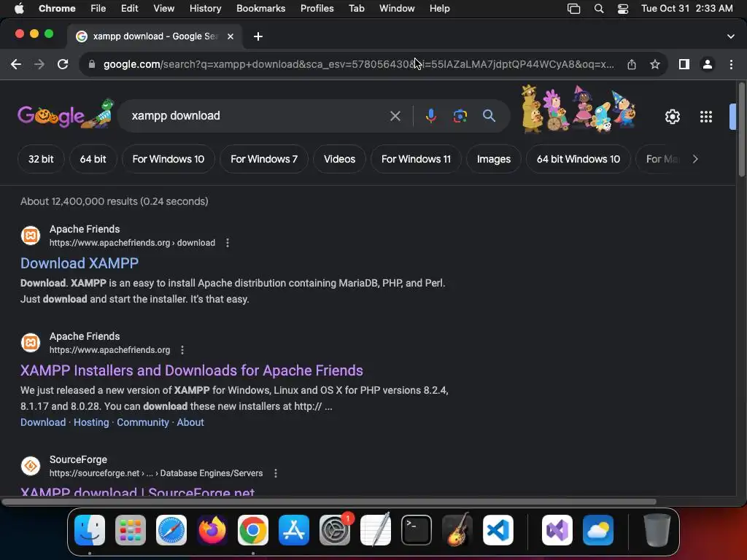
Task: Open Safari from the Dock
Action: click(171, 530)
